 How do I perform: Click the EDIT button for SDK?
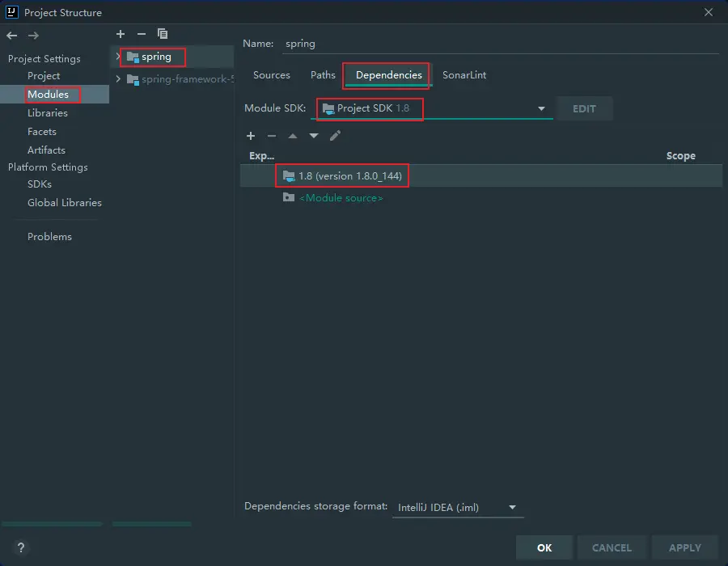click(x=584, y=108)
